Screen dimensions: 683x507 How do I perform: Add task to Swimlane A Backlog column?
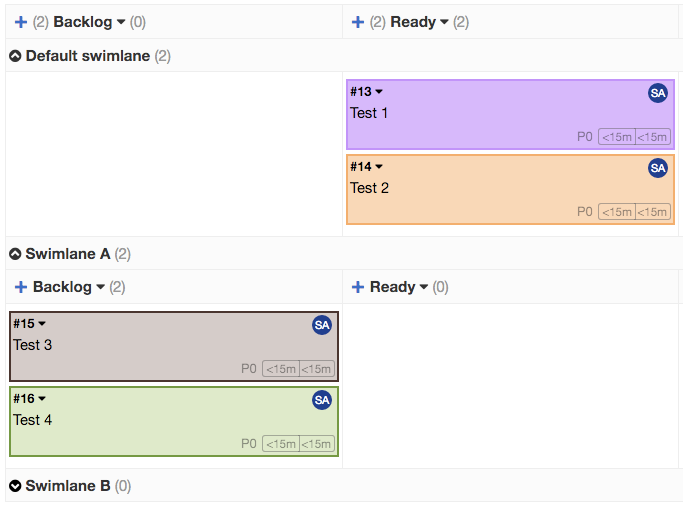pyautogui.click(x=21, y=287)
